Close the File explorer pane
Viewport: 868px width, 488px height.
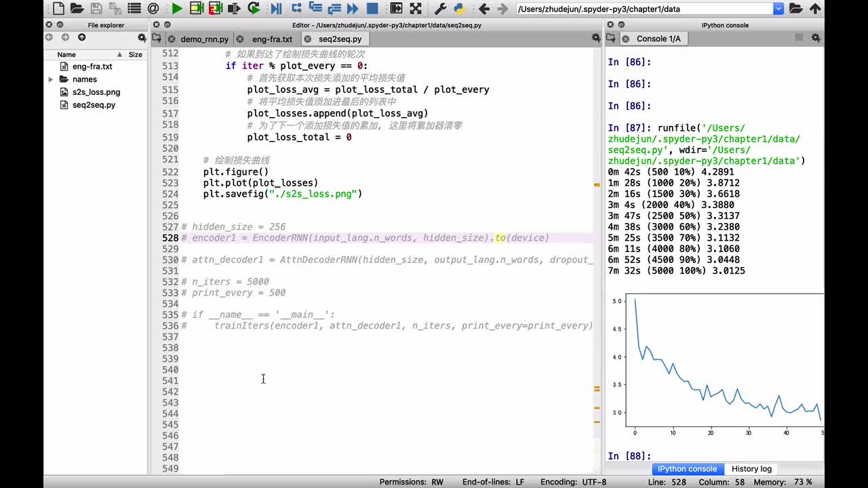click(x=49, y=24)
